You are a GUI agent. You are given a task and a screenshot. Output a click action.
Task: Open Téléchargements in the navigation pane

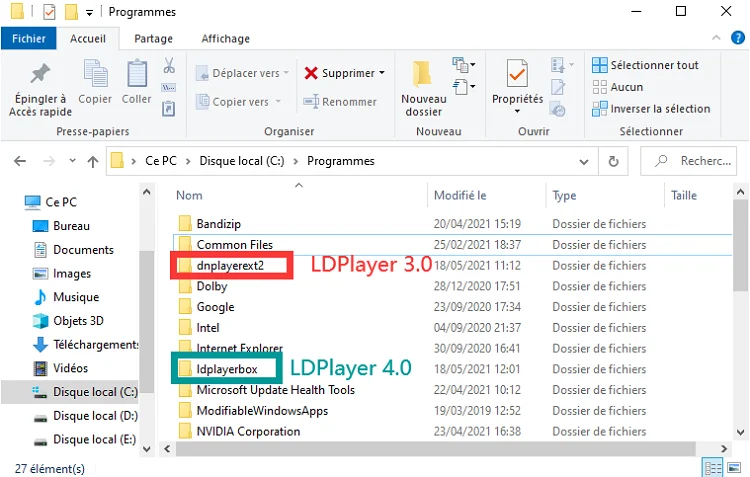96,344
